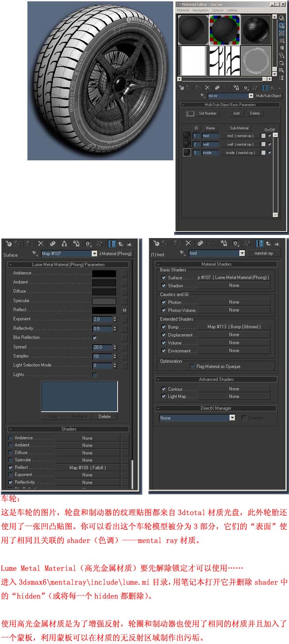Open the tred material name dropdown
289x644 pixels.
242,253
